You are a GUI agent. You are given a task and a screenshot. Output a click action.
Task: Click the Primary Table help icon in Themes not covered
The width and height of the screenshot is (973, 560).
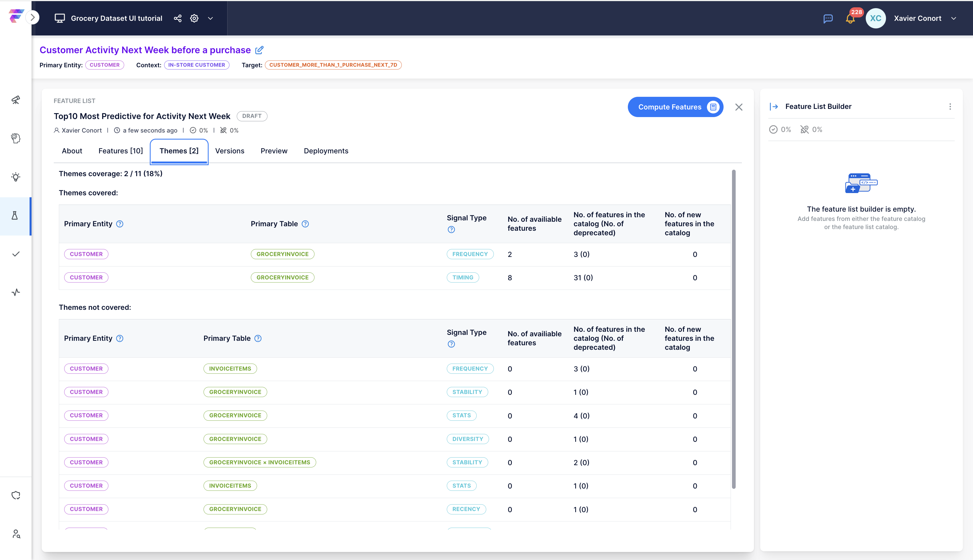(258, 339)
